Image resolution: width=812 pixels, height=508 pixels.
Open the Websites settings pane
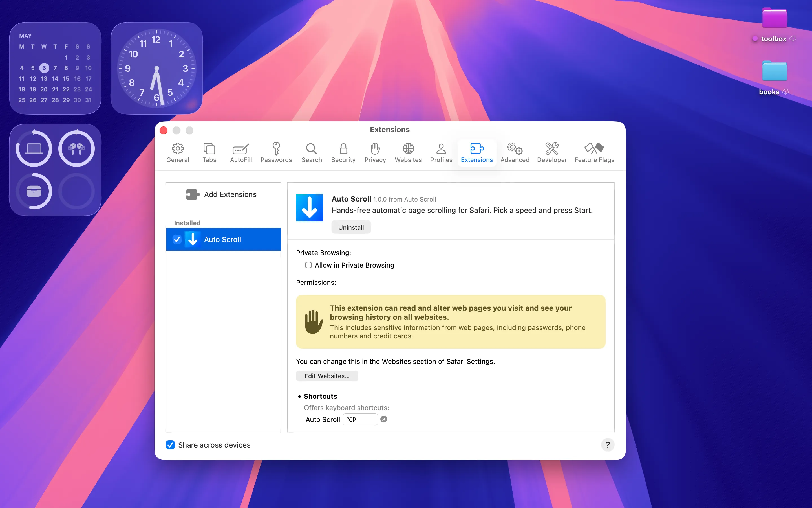pos(408,152)
